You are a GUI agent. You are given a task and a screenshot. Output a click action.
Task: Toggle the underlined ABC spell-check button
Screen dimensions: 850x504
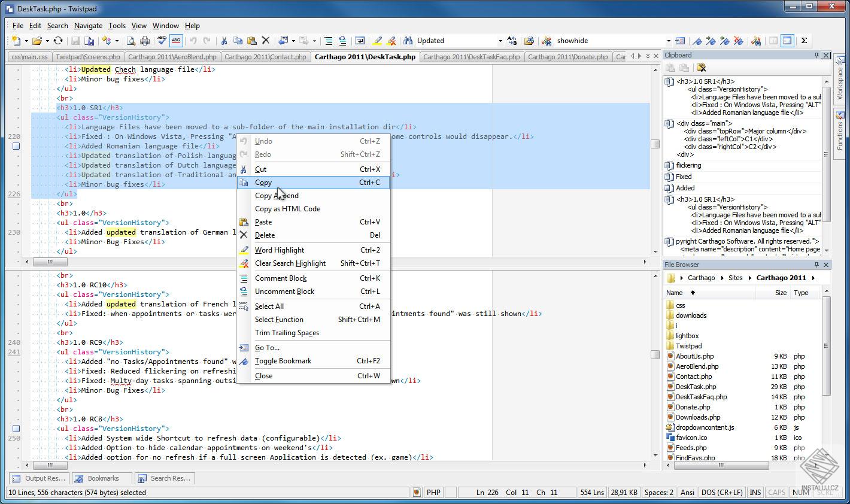(x=176, y=41)
